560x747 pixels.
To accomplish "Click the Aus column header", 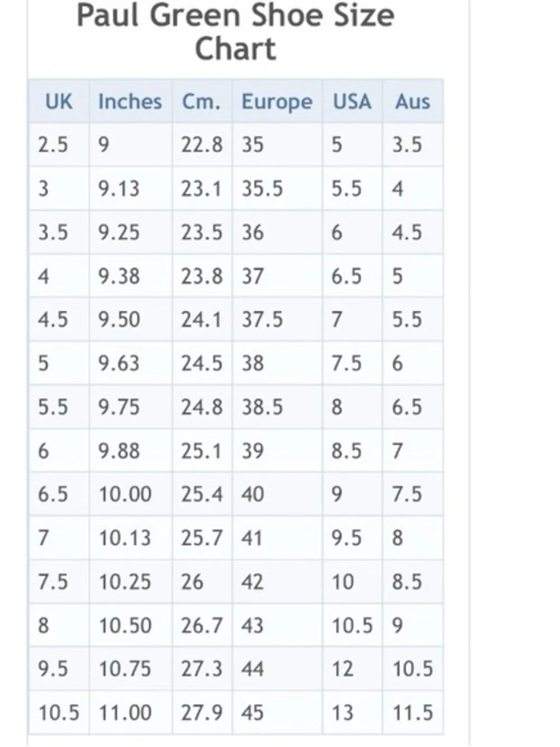I will click(413, 101).
